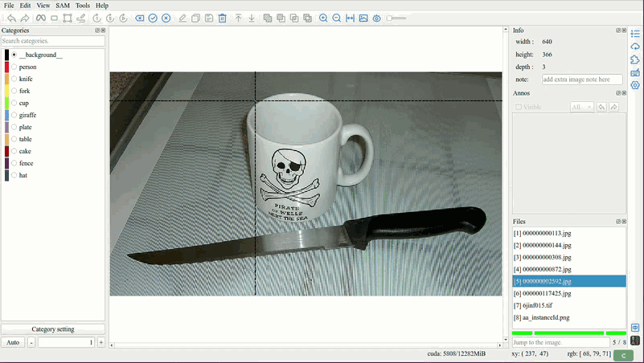Viewport: 644px width, 363px height.
Task: Select the fork category radio
Action: click(x=14, y=91)
